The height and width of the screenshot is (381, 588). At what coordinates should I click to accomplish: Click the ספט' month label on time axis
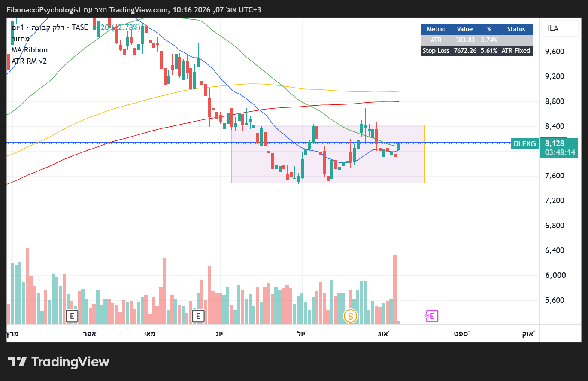point(462,334)
